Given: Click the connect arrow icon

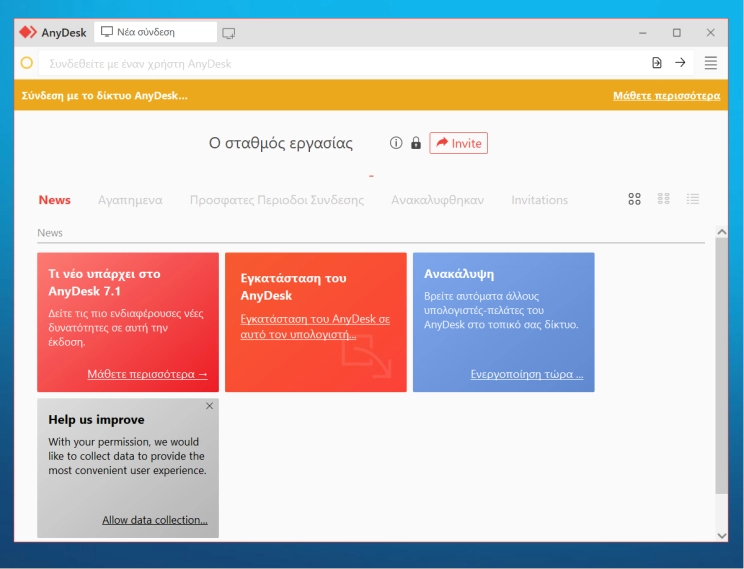Looking at the screenshot, I should point(680,63).
